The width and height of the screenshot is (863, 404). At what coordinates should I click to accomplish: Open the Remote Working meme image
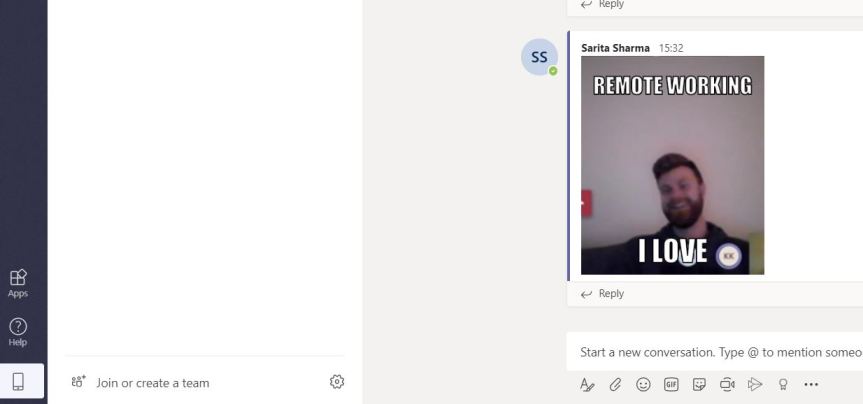(x=673, y=165)
